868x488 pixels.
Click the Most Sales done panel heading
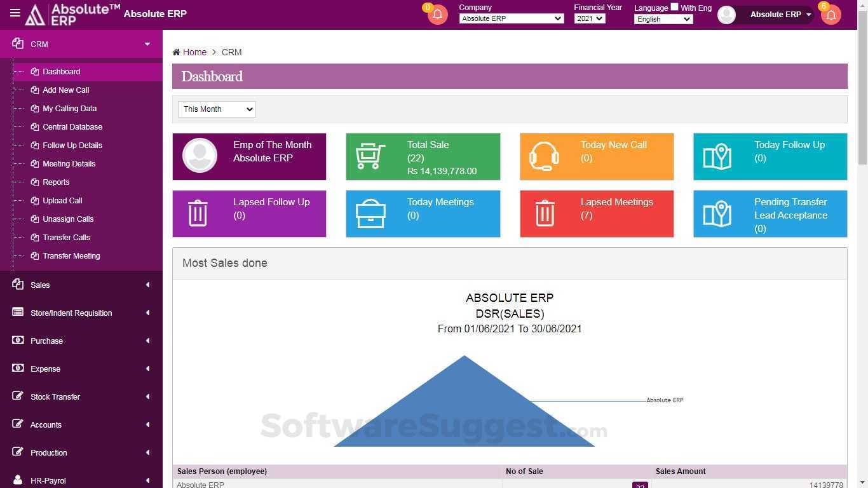(x=224, y=263)
